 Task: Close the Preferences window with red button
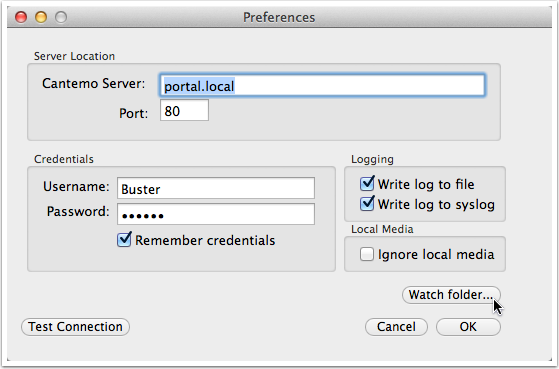tap(21, 17)
